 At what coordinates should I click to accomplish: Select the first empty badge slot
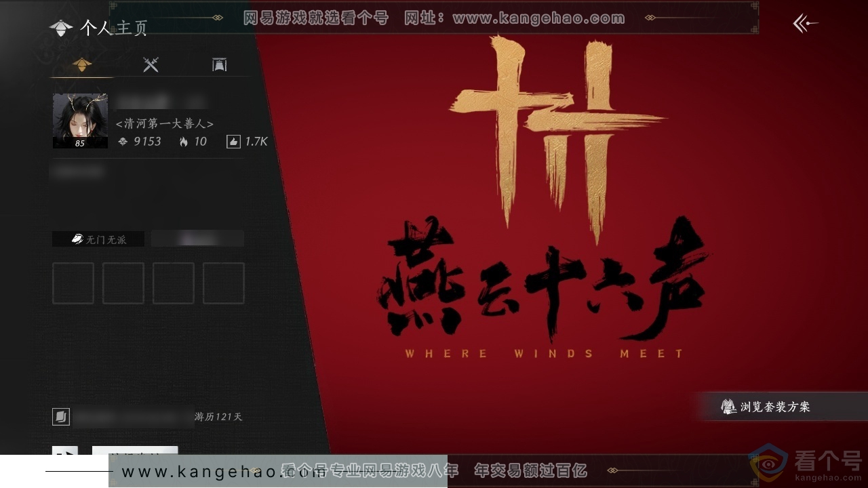pyautogui.click(x=73, y=283)
